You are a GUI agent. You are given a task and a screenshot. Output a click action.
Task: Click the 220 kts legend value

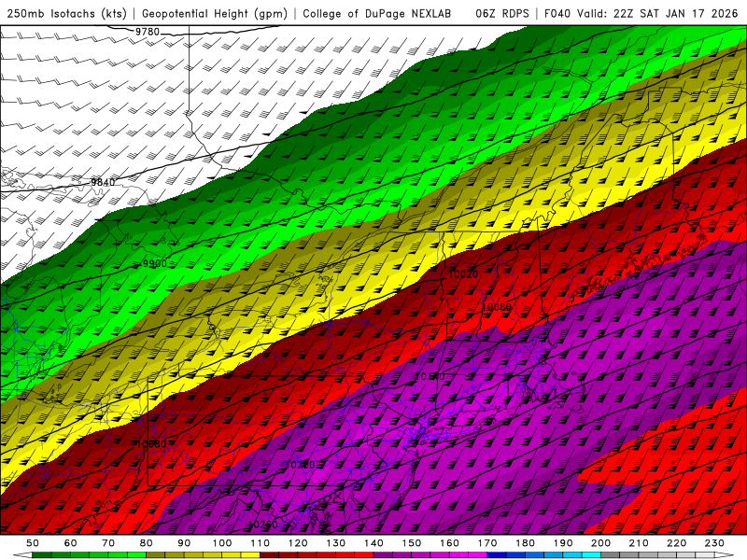click(678, 543)
